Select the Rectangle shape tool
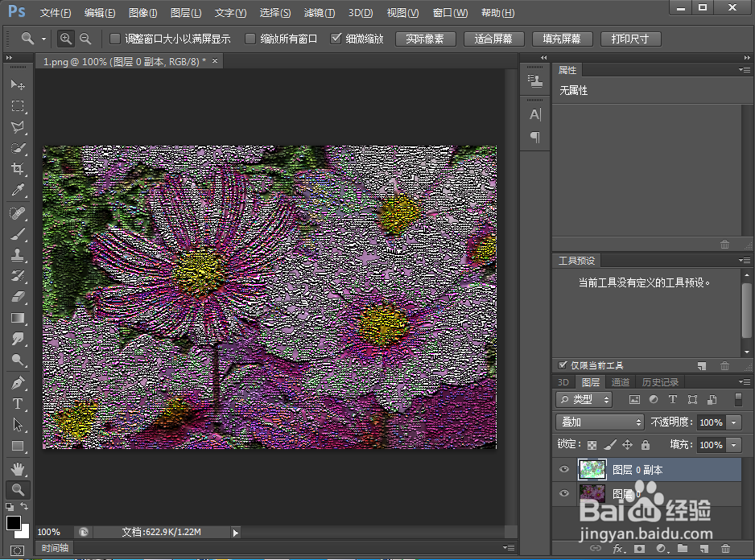Image resolution: width=755 pixels, height=560 pixels. click(x=18, y=446)
